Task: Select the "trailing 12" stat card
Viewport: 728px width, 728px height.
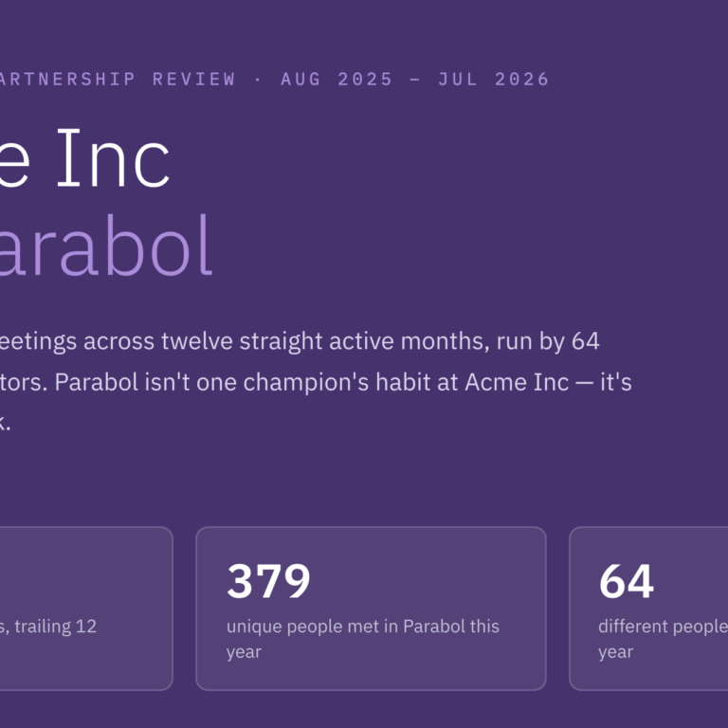Action: (86, 609)
